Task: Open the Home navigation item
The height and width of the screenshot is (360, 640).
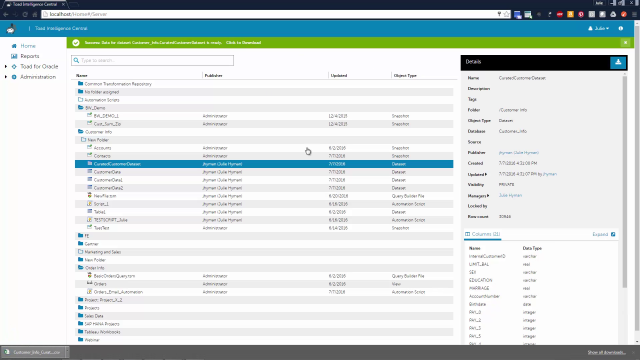Action: tap(28, 46)
